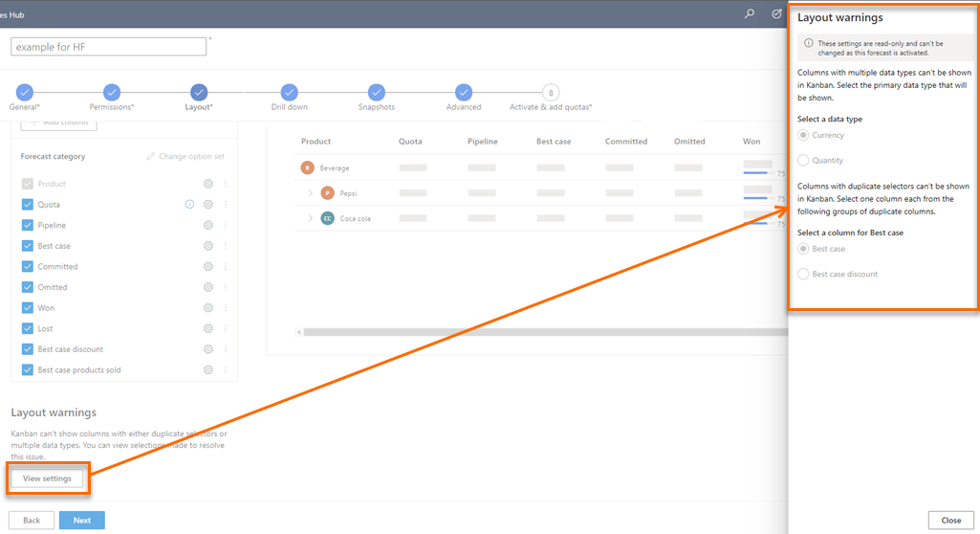This screenshot has width=980, height=534.
Task: Click the Beverage avatar icon
Action: [307, 167]
